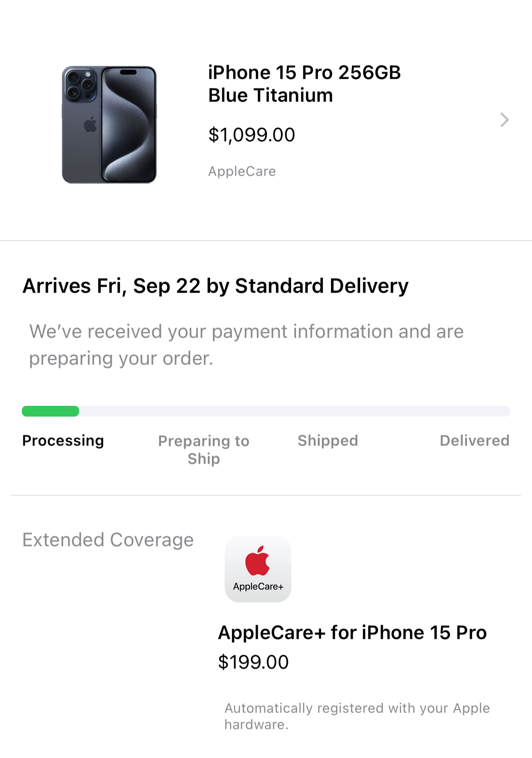The height and width of the screenshot is (758, 532).
Task: Select the Shipped status step
Action: pos(328,440)
